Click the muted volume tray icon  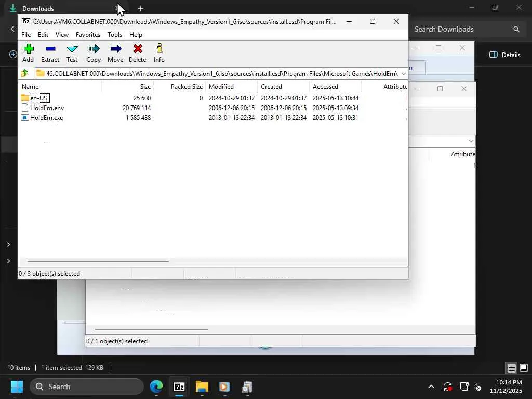tap(477, 387)
